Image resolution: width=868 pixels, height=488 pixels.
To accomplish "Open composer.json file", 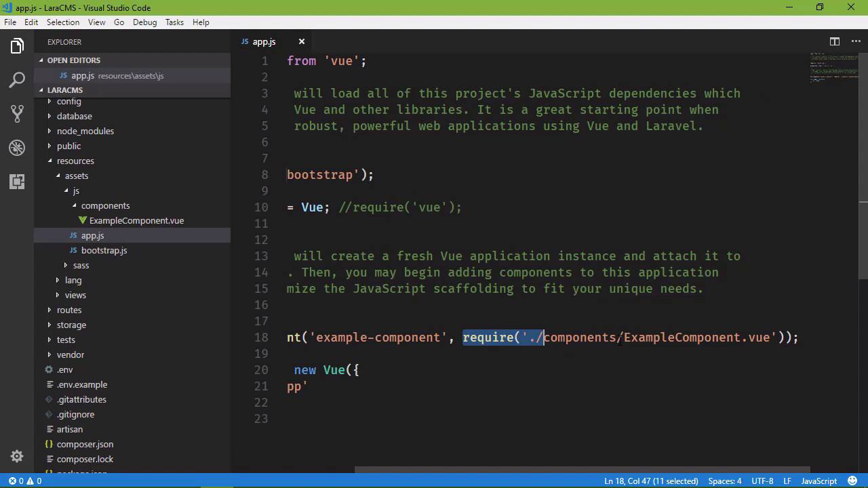I will tap(132, 444).
